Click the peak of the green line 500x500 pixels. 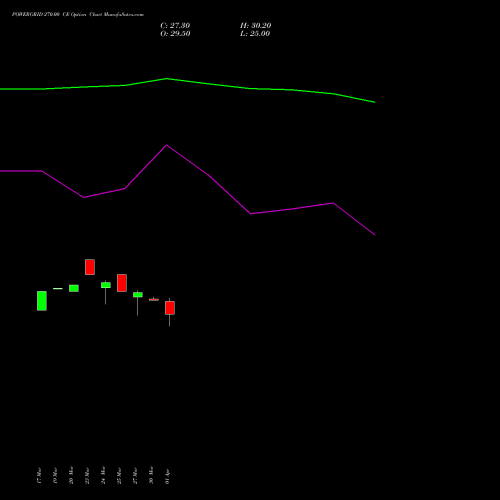tap(167, 79)
